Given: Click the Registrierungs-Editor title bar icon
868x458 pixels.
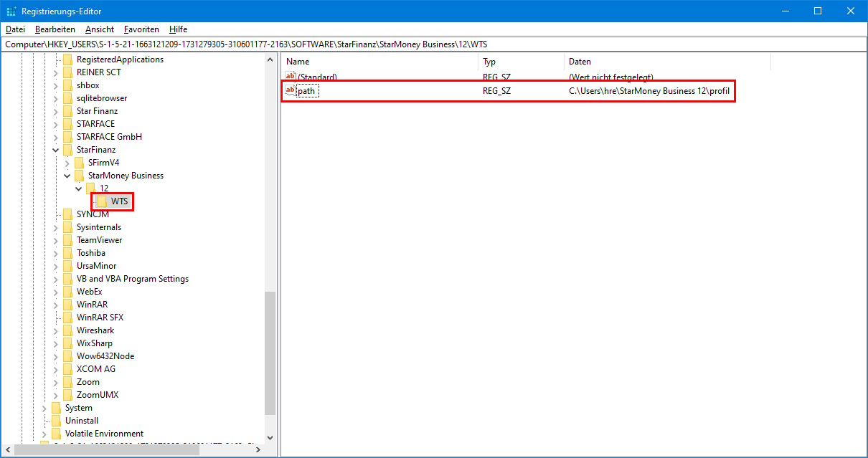Looking at the screenshot, I should tap(11, 11).
